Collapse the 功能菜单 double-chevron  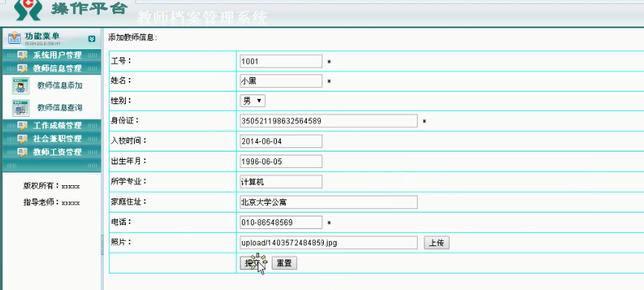pyautogui.click(x=92, y=39)
